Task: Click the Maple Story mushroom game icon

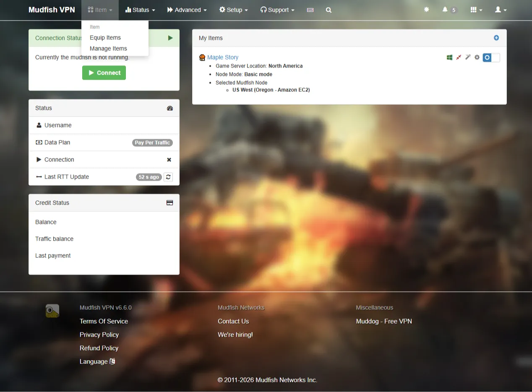Action: (x=202, y=57)
